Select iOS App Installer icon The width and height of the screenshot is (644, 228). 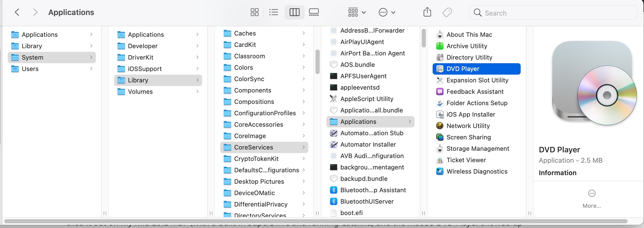440,115
